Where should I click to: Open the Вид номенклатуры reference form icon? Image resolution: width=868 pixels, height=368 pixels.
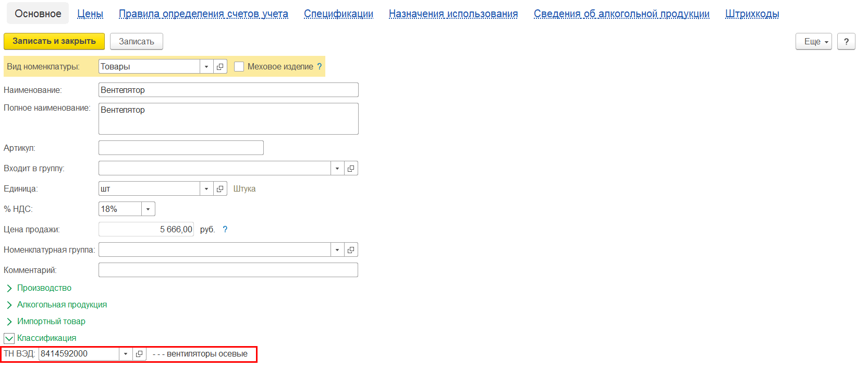tap(220, 66)
